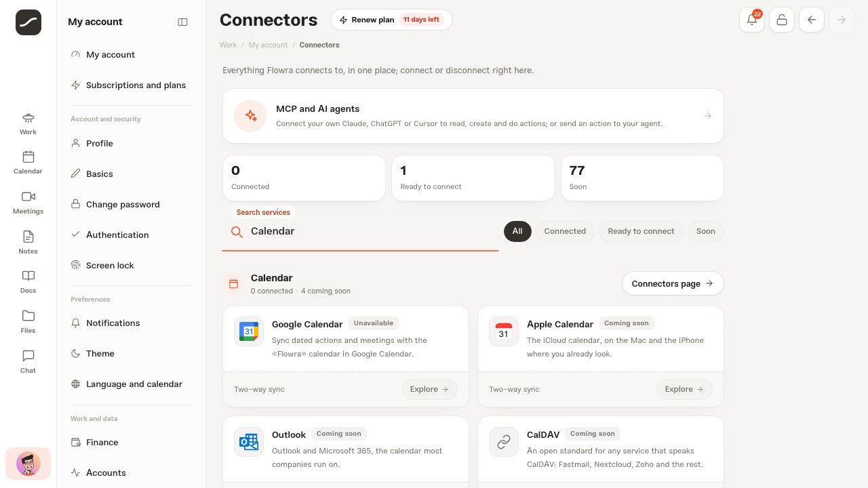Open My account menu item

[130, 55]
